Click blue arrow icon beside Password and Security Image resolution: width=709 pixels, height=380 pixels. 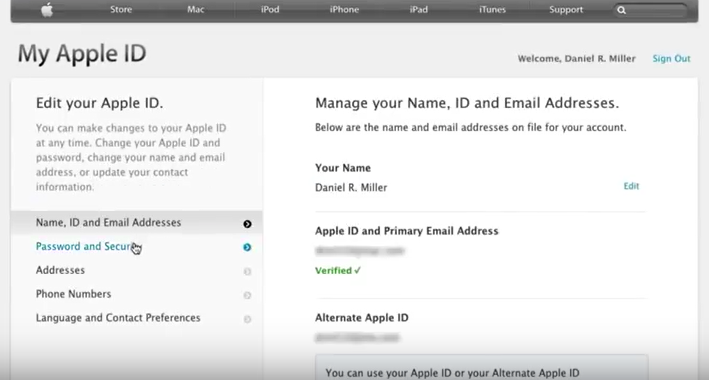[x=247, y=247]
